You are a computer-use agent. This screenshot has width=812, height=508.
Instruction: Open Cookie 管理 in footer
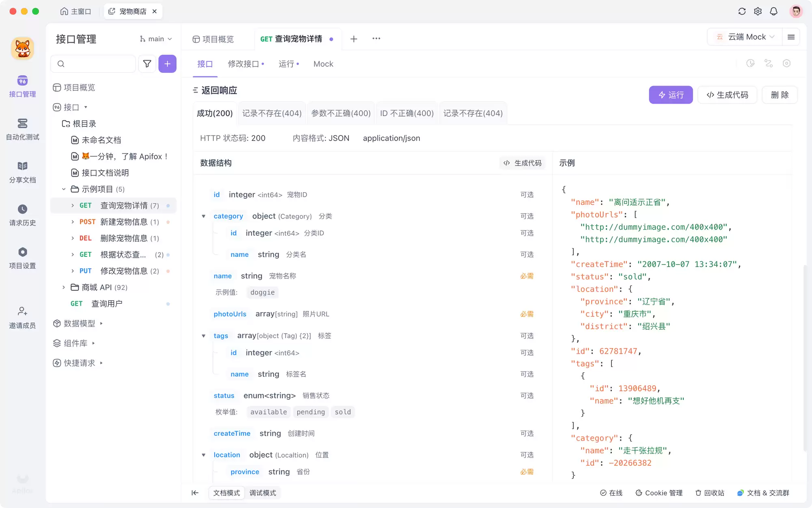coord(659,493)
